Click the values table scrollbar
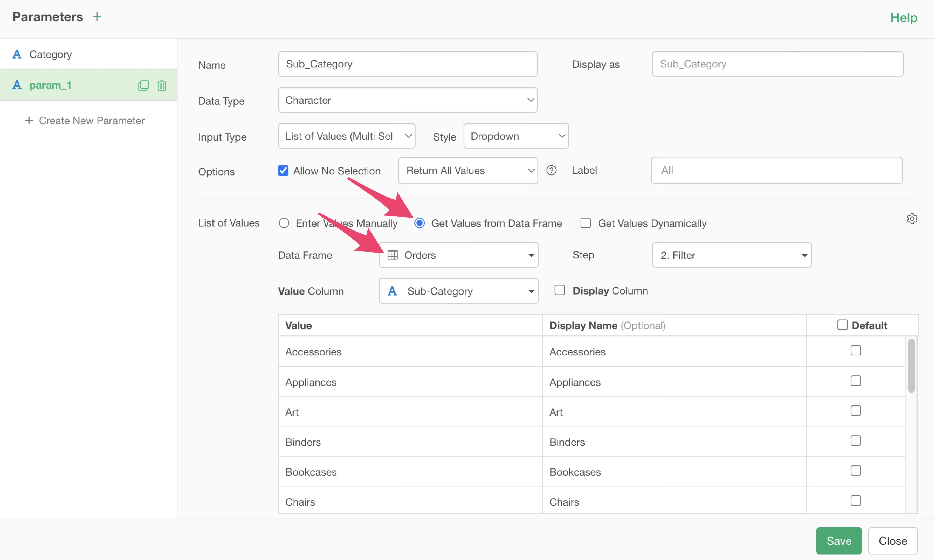The height and width of the screenshot is (560, 935). click(911, 366)
